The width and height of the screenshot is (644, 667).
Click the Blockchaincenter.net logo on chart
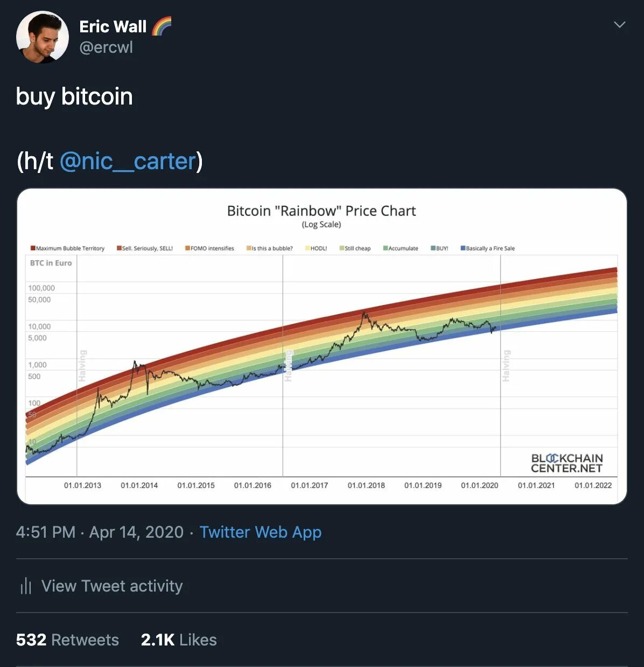pos(566,463)
